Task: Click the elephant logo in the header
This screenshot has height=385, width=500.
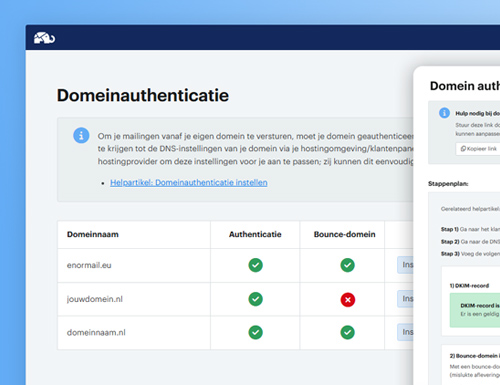Action: (44, 38)
